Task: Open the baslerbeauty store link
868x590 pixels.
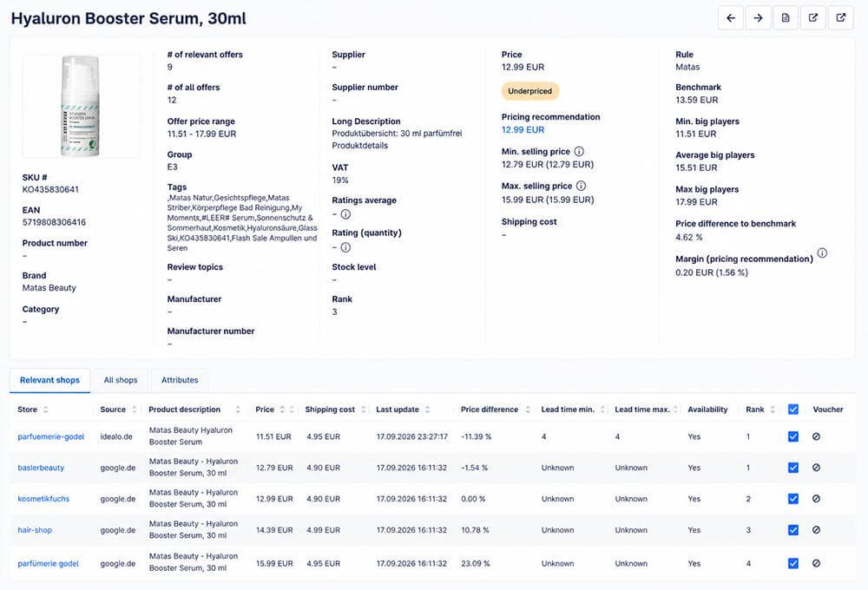Action: click(x=41, y=468)
